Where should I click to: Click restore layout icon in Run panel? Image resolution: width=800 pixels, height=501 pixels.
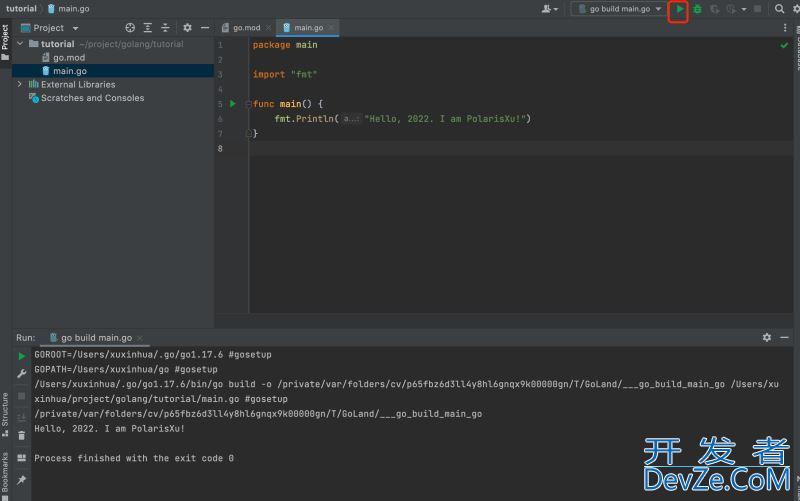click(x=21, y=458)
